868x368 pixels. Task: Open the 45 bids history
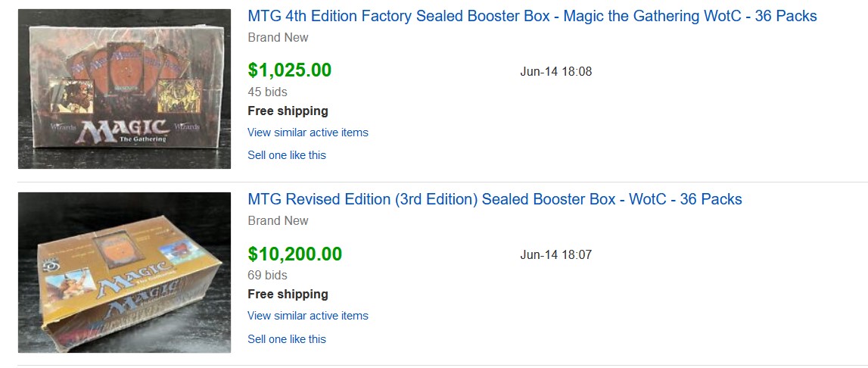pos(267,92)
